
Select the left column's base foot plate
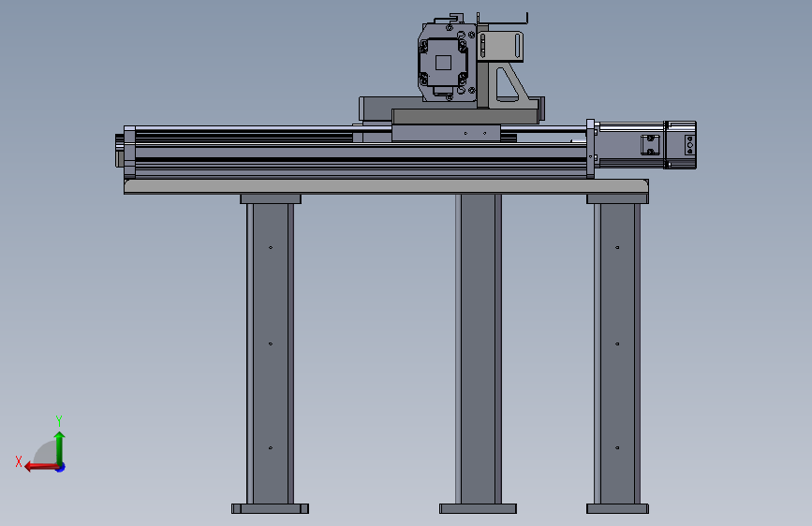pyautogui.click(x=270, y=509)
